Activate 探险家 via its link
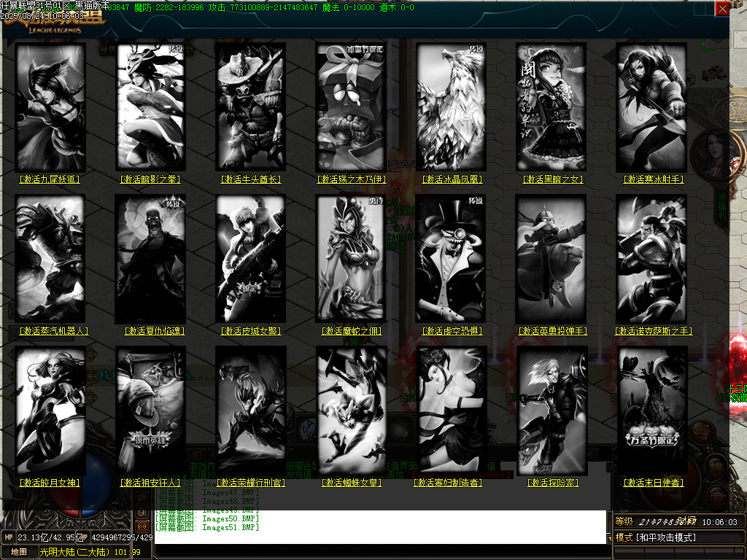The width and height of the screenshot is (747, 560). coord(553,483)
